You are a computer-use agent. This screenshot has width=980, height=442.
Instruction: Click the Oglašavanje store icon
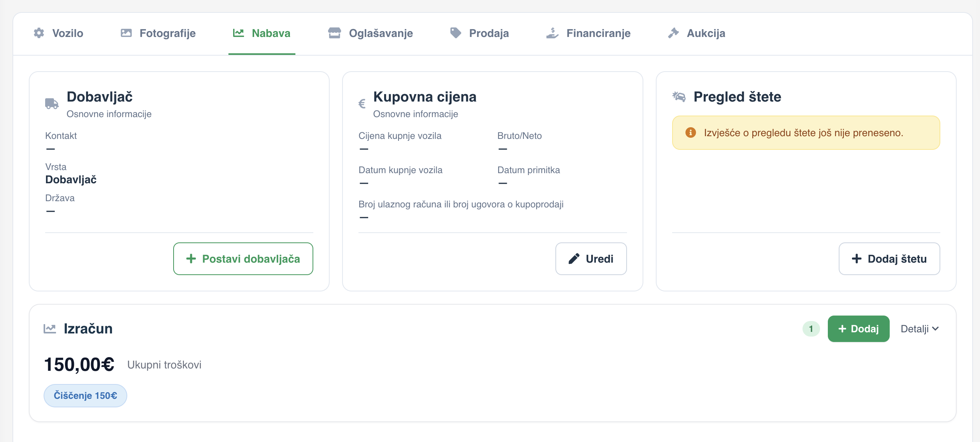[334, 33]
